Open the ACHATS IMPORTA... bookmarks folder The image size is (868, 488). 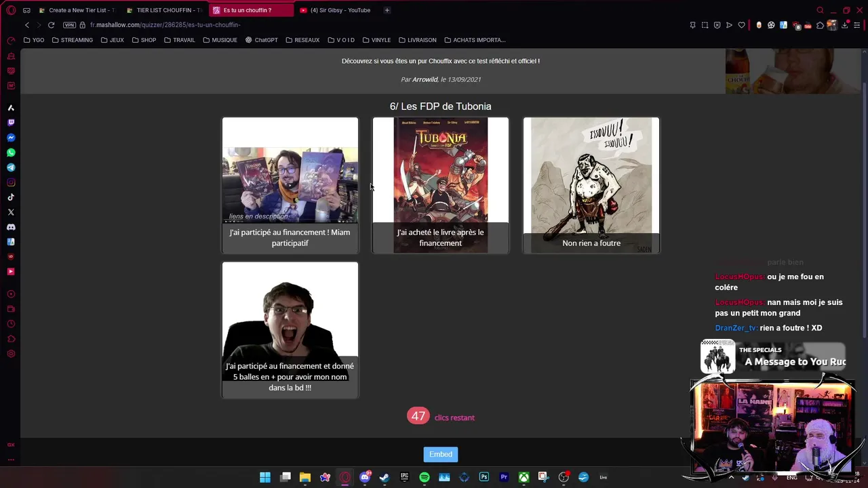pos(475,40)
